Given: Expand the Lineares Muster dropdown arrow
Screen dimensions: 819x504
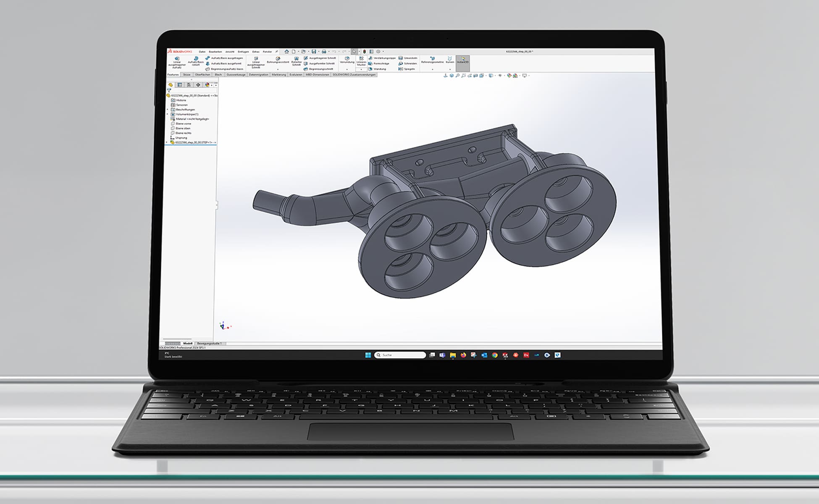Looking at the screenshot, I should tap(361, 69).
